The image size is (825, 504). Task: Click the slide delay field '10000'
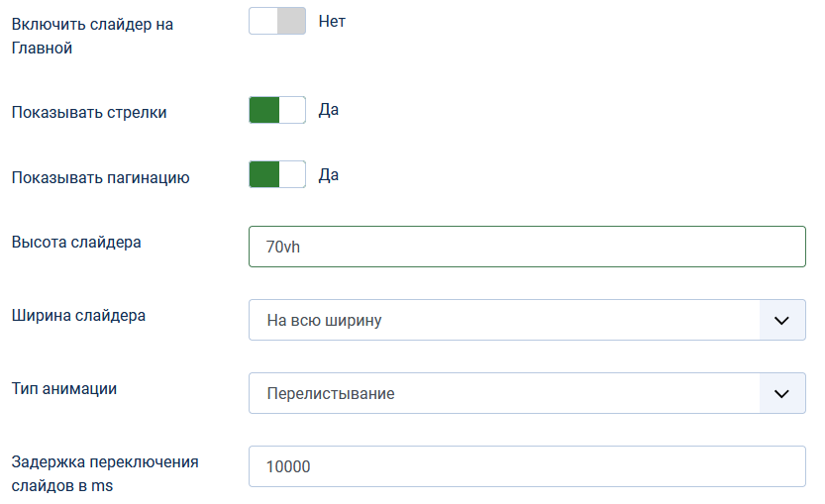click(x=527, y=466)
